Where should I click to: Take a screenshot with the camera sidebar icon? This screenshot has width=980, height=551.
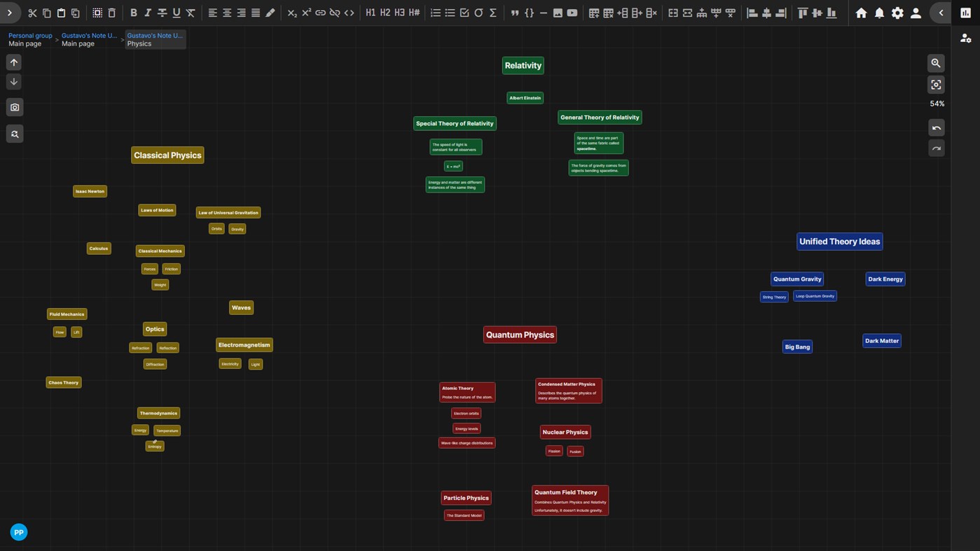tap(14, 106)
